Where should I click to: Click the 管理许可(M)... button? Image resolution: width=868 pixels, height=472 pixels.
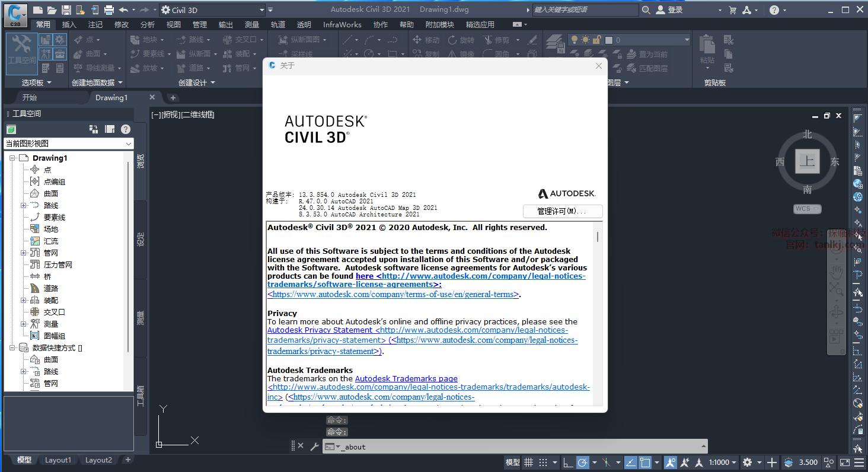(562, 211)
